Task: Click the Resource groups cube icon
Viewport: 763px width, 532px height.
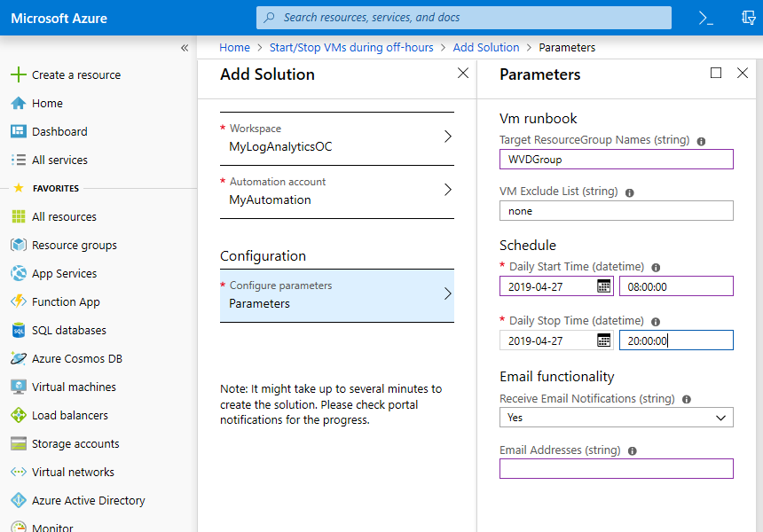Action: coord(19,245)
